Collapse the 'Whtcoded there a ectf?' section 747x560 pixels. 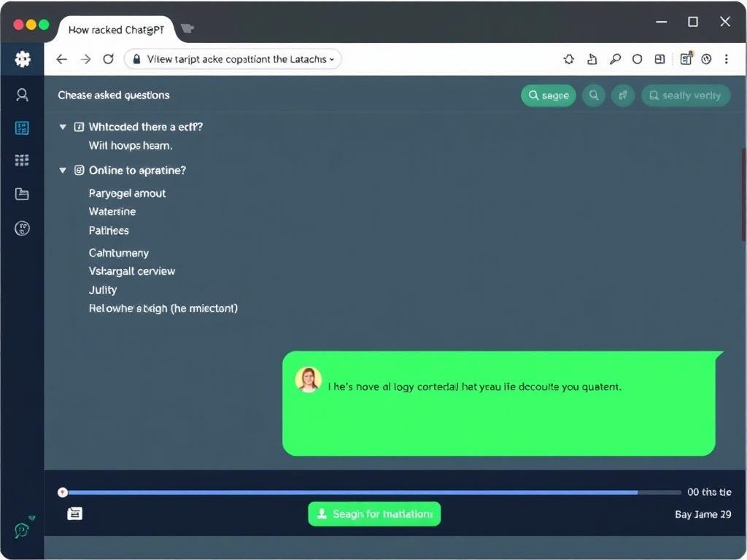point(63,126)
